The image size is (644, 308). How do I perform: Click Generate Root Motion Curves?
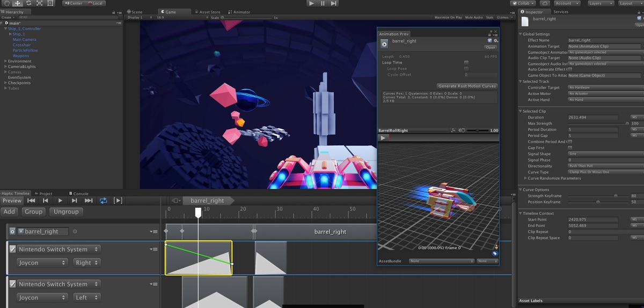click(x=467, y=86)
